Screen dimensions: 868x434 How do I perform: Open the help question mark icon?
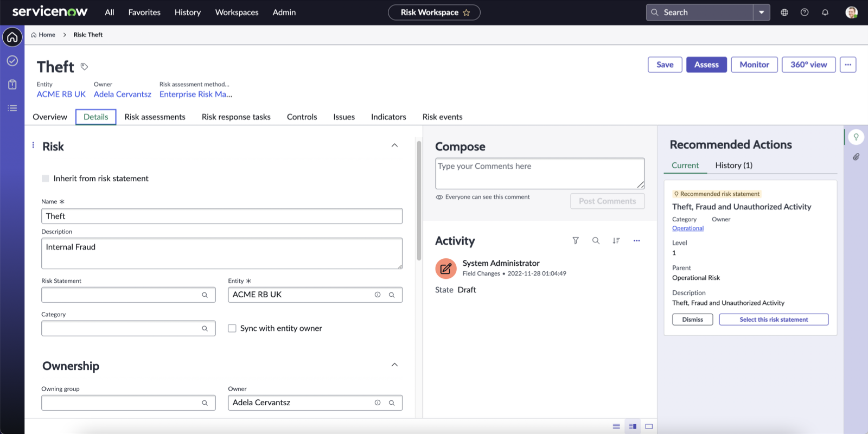(x=805, y=12)
